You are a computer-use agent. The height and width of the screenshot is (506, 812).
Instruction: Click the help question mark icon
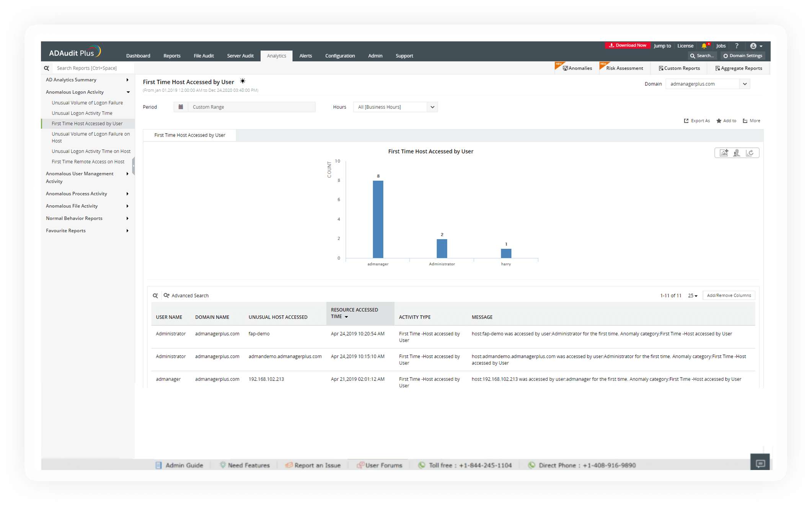(737, 46)
